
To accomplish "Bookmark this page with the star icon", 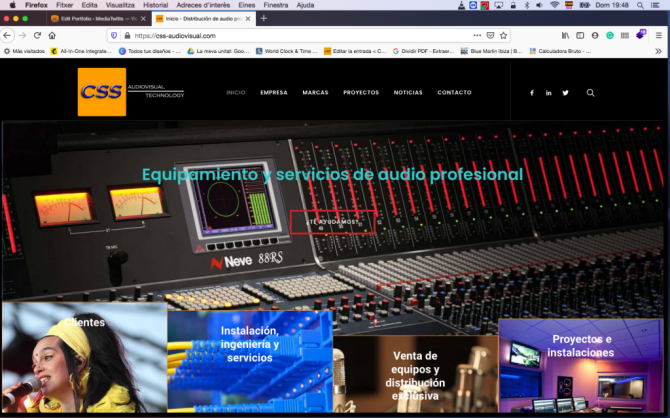I will click(504, 35).
